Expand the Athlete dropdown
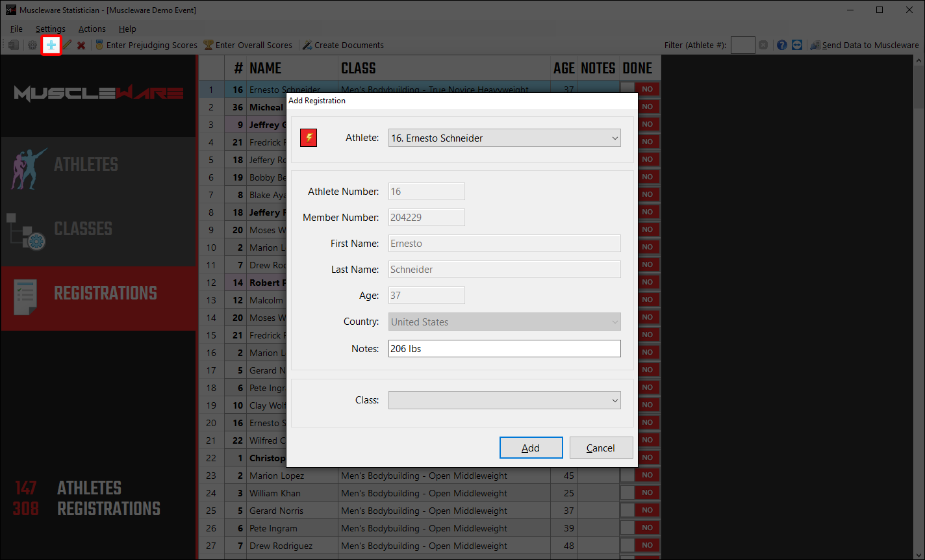 point(504,138)
